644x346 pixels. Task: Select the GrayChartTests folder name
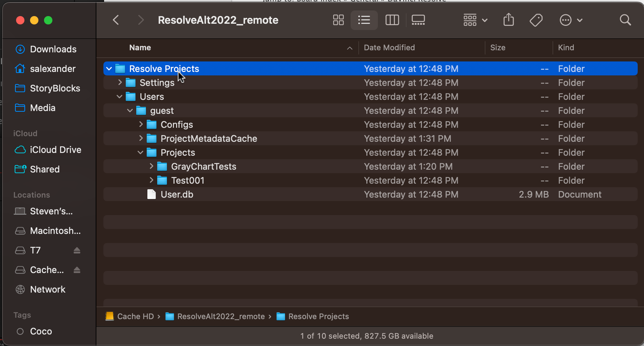tap(204, 167)
